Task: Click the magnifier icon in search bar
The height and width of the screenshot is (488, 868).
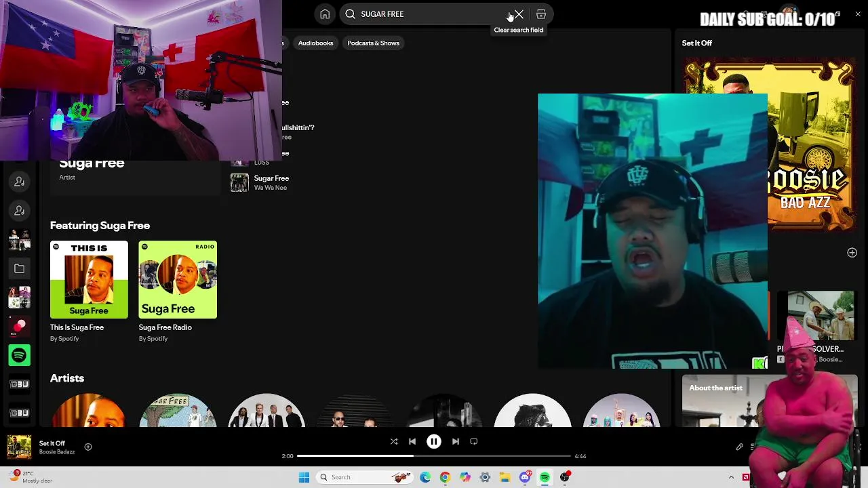Action: (350, 14)
